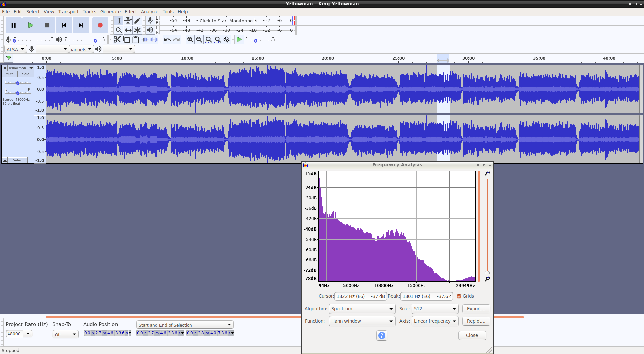Click the Yellowman track gain slider
644x354 pixels.
tap(18, 83)
